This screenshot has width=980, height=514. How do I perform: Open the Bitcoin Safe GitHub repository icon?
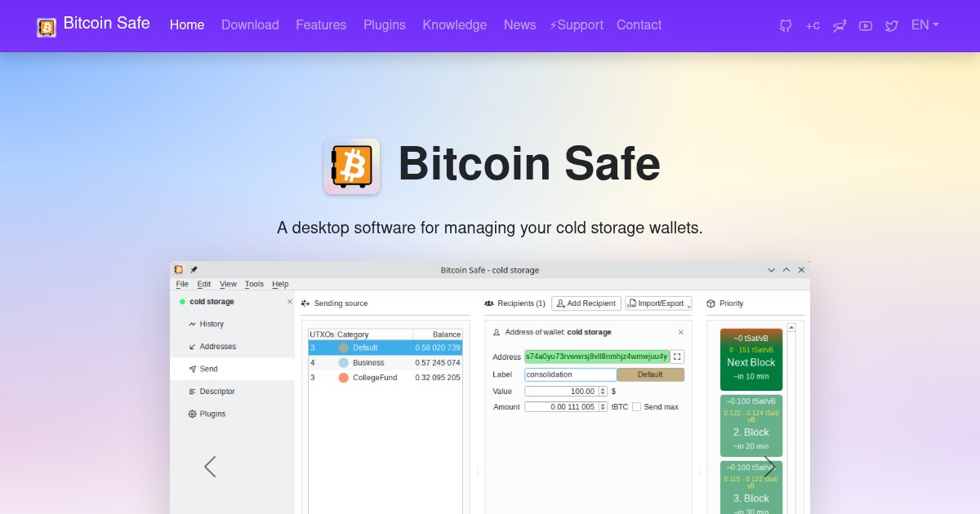pyautogui.click(x=784, y=25)
